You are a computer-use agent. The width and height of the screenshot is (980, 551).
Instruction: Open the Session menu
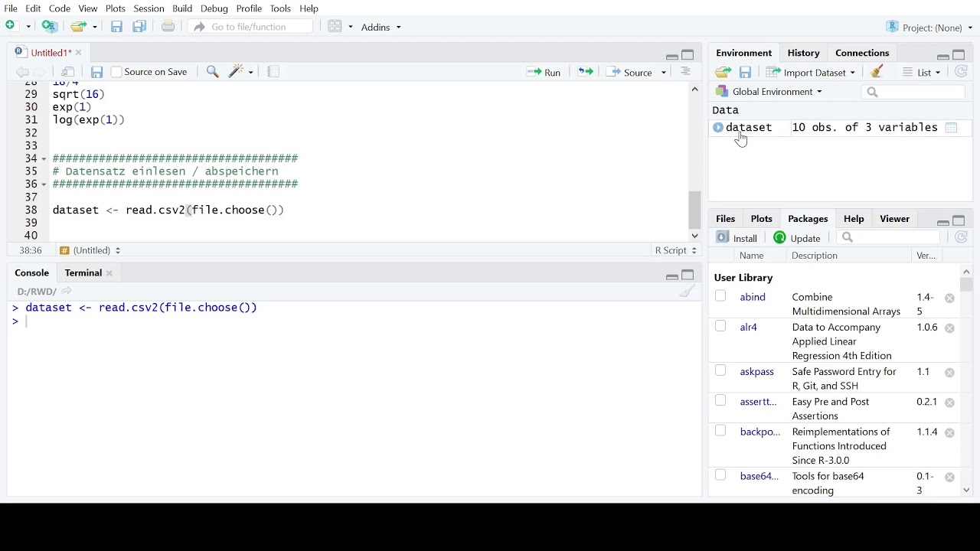(149, 8)
